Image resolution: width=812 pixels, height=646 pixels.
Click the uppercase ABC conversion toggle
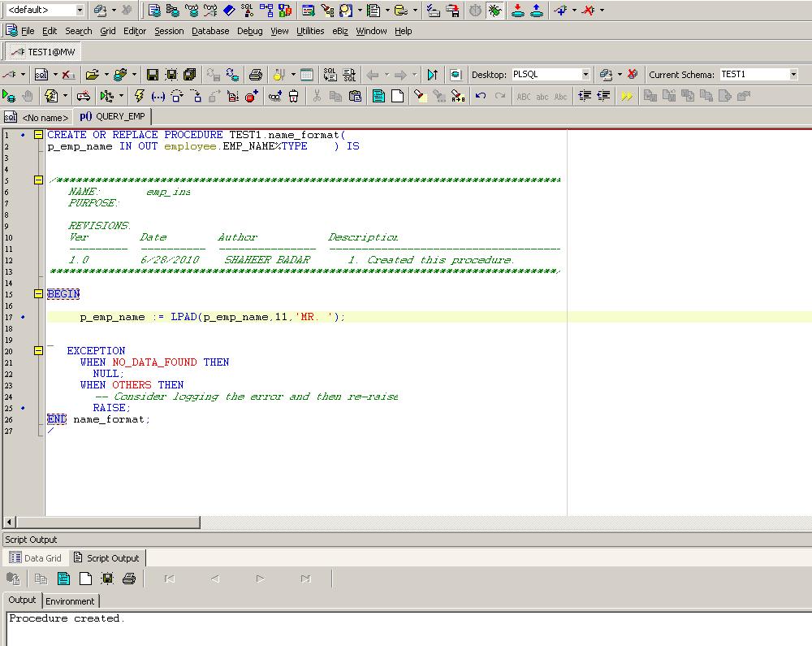tap(523, 95)
